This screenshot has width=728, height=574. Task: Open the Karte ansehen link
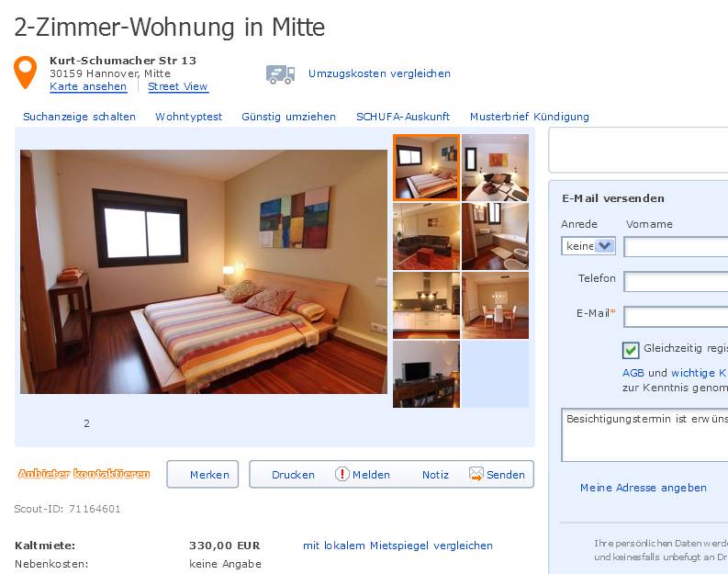88,87
